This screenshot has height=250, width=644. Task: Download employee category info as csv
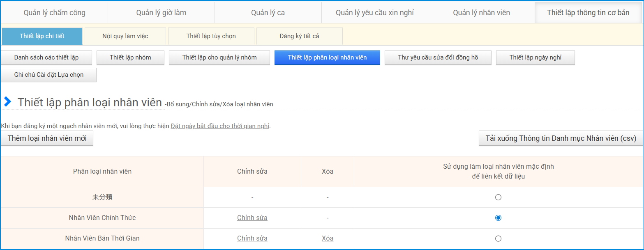click(561, 138)
